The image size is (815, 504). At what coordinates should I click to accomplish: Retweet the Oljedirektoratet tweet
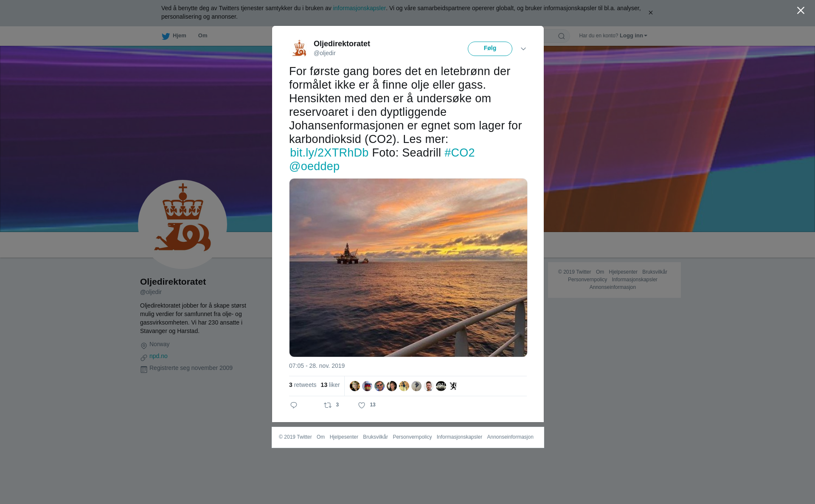click(328, 405)
